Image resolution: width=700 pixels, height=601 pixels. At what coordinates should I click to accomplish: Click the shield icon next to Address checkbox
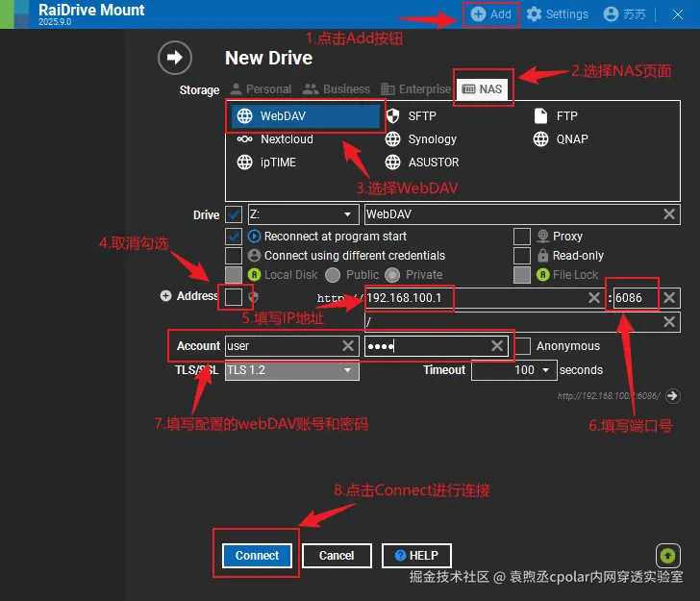(253, 296)
